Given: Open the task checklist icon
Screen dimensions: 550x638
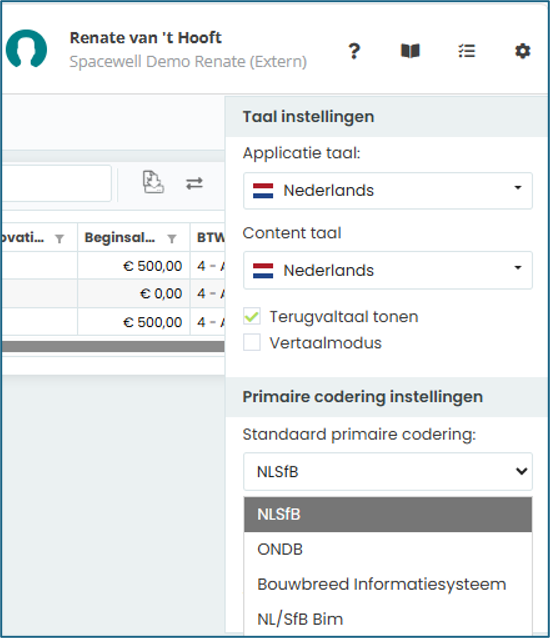Looking at the screenshot, I should [466, 51].
